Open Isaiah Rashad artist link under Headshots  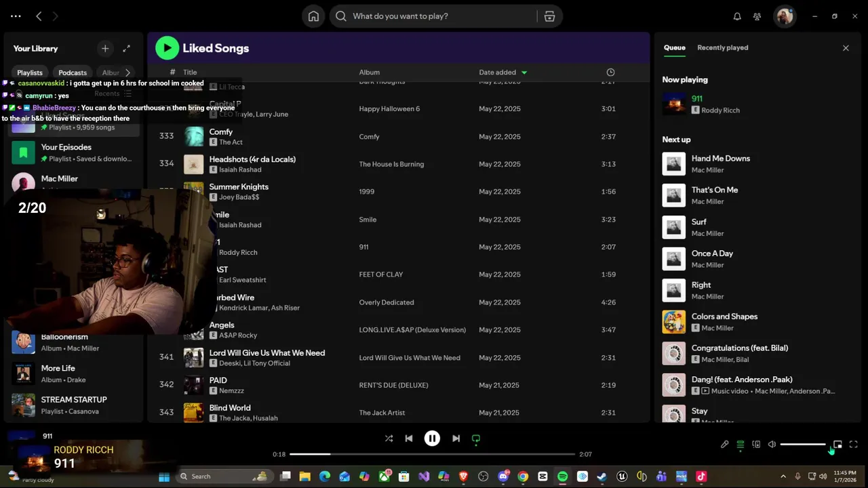coord(240,169)
